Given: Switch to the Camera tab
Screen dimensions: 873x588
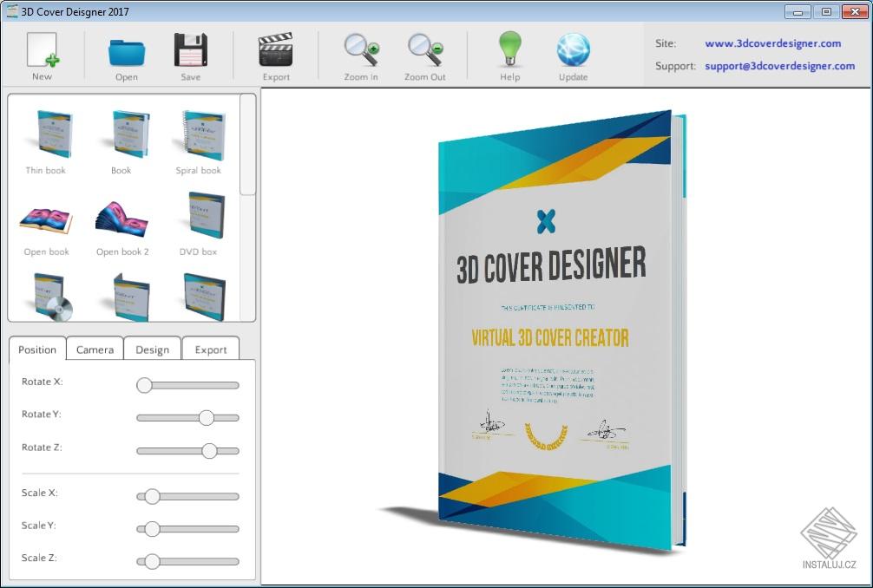Looking at the screenshot, I should click(95, 349).
